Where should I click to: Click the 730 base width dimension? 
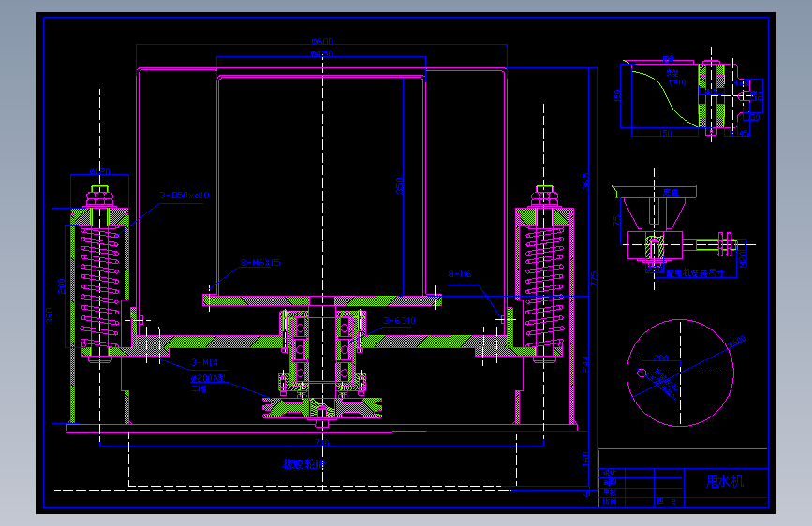pos(322,443)
